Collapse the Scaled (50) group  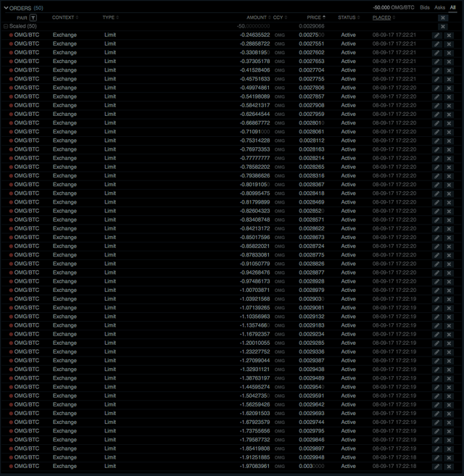click(6, 26)
